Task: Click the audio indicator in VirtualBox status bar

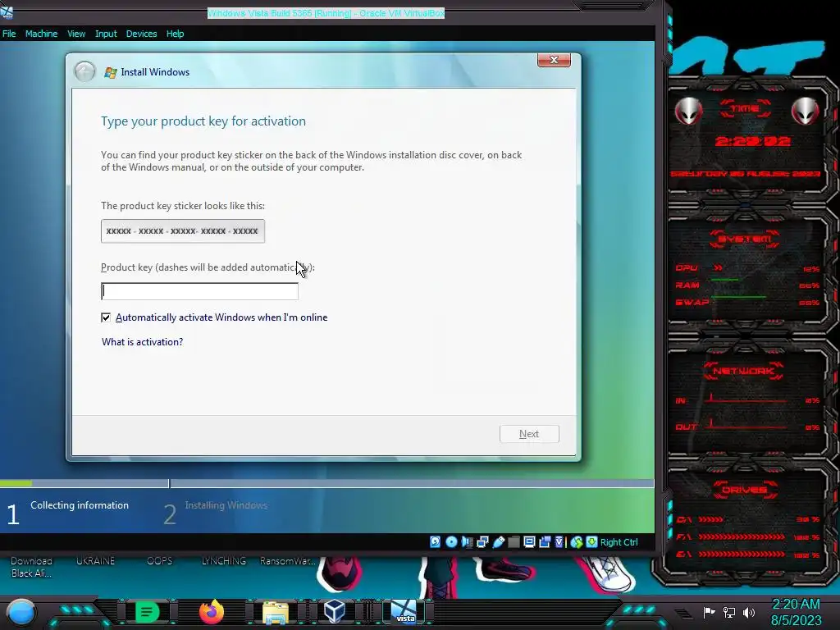Action: click(x=467, y=542)
